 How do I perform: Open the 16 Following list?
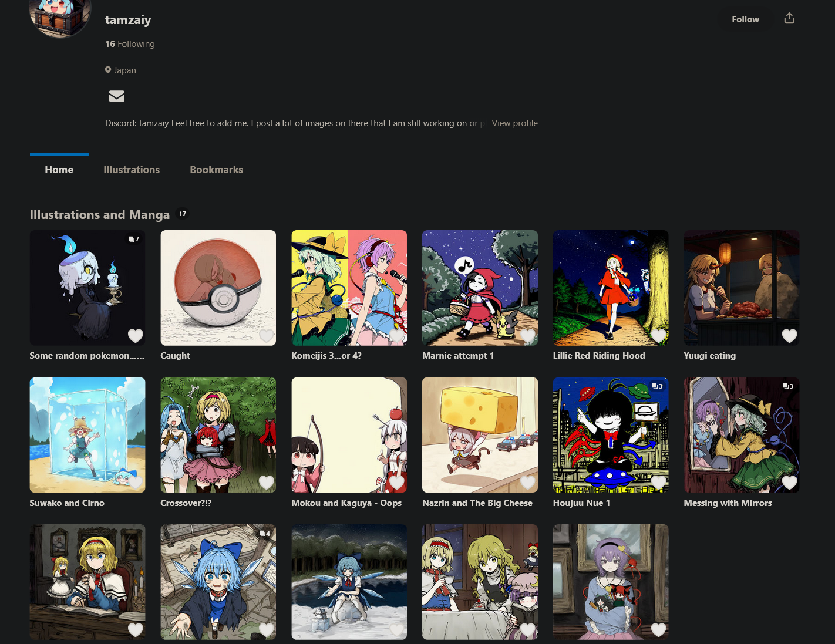click(130, 44)
